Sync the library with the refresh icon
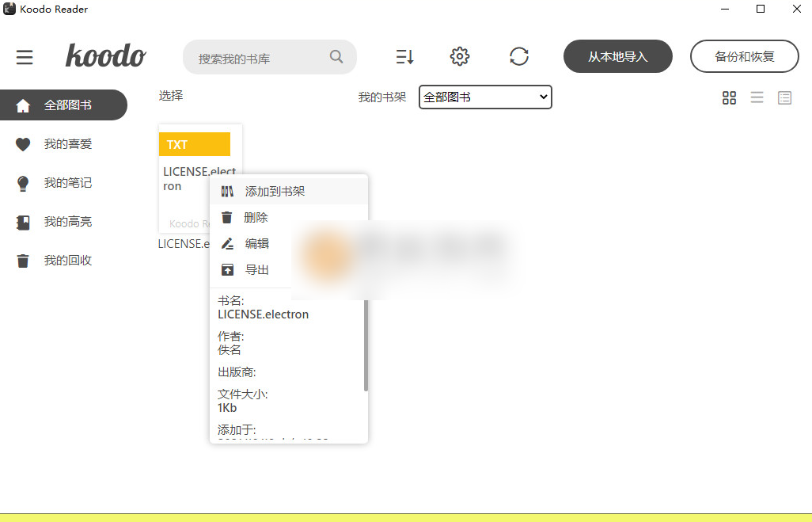Image resolution: width=812 pixels, height=522 pixels. (x=519, y=56)
